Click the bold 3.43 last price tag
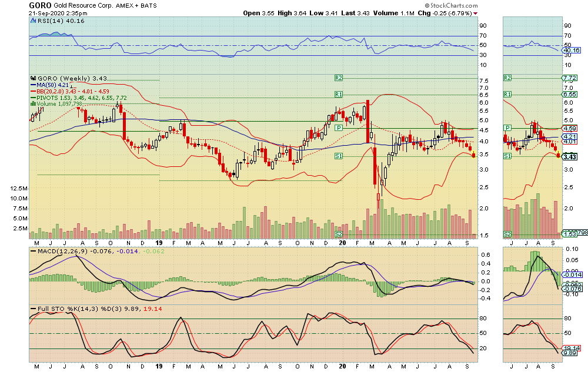The width and height of the screenshot is (588, 372). [x=570, y=157]
